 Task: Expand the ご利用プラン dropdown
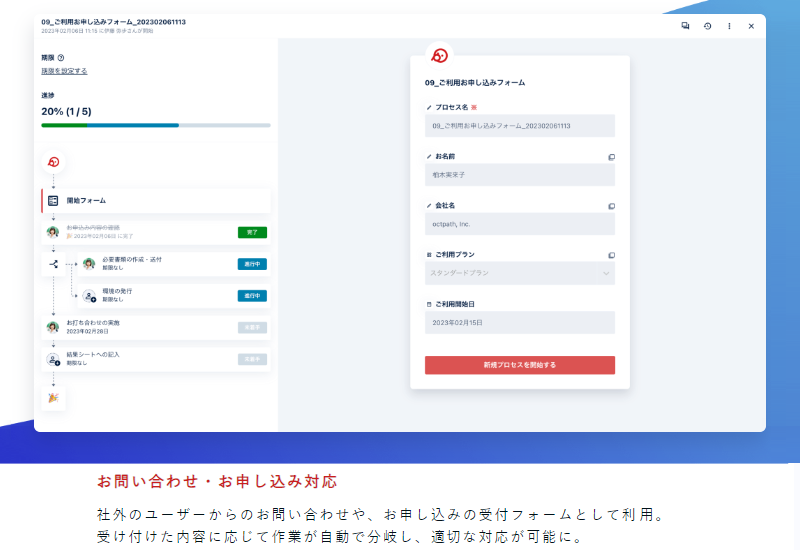point(519,273)
